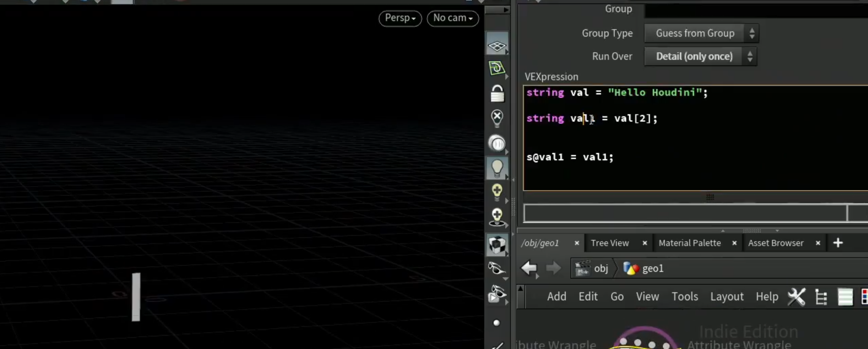Open the Tools menu

(685, 297)
